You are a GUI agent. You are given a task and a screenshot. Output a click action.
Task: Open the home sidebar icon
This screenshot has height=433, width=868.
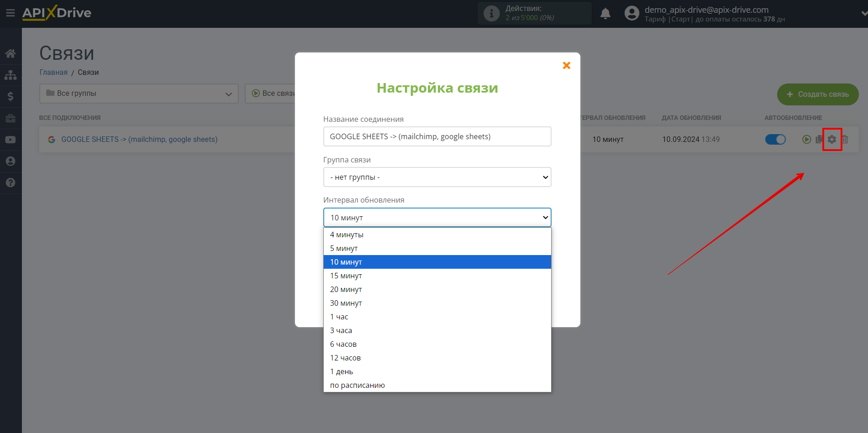pyautogui.click(x=11, y=53)
